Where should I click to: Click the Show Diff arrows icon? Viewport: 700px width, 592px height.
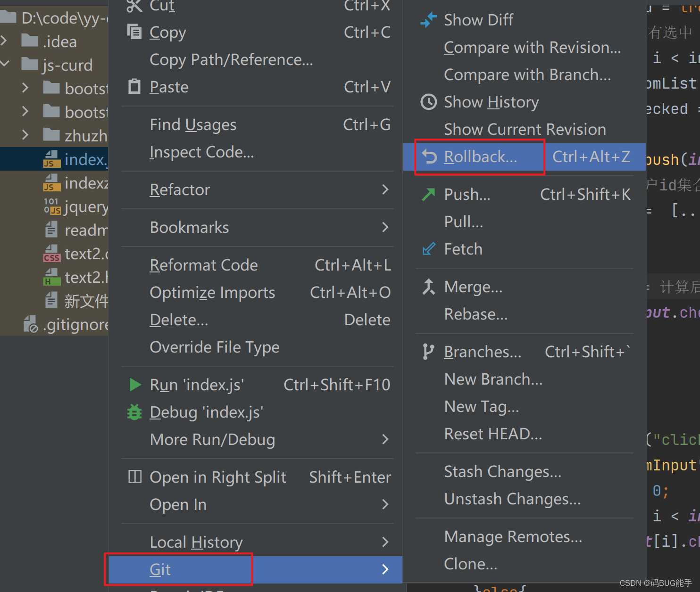click(x=428, y=20)
